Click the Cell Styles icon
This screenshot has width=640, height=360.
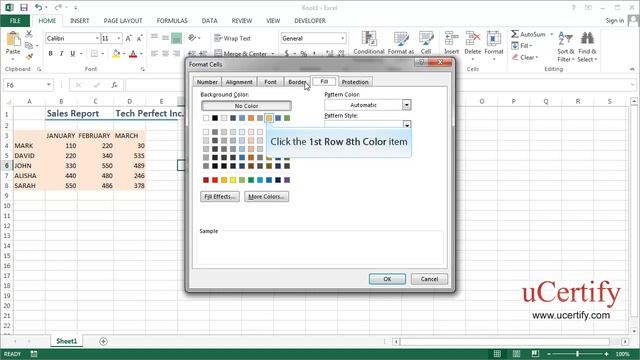(x=426, y=39)
